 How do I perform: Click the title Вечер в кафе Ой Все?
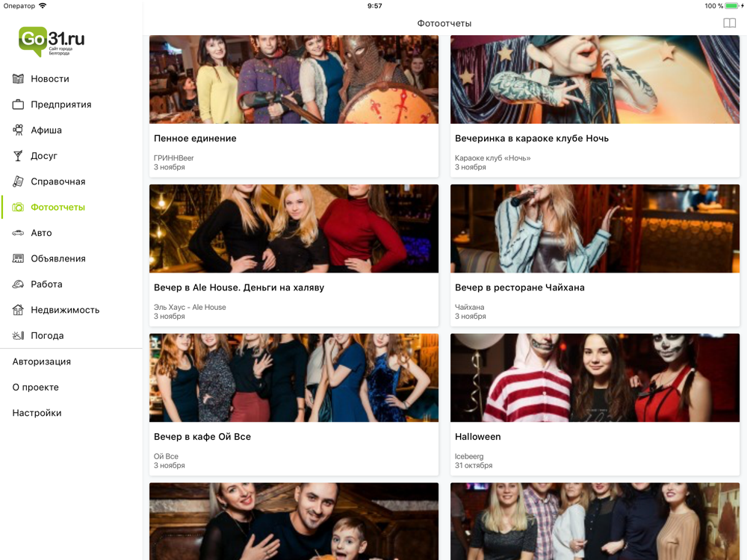[202, 437]
